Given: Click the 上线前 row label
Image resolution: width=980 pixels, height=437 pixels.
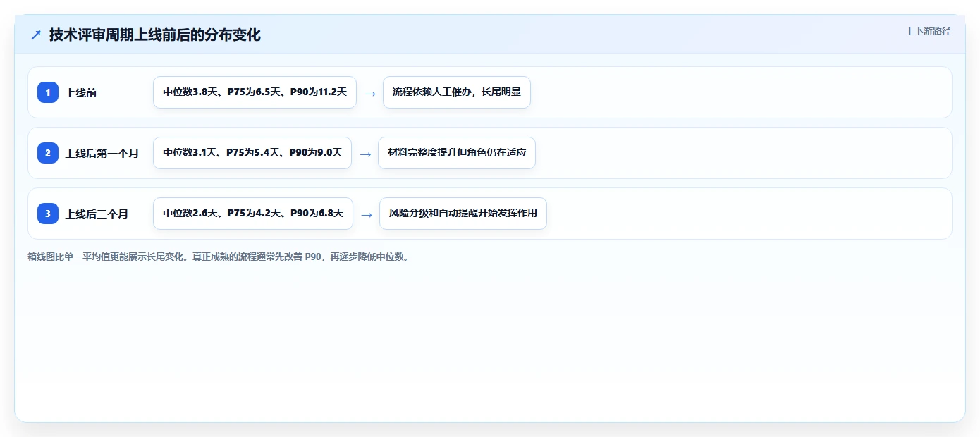Looking at the screenshot, I should click(x=81, y=93).
